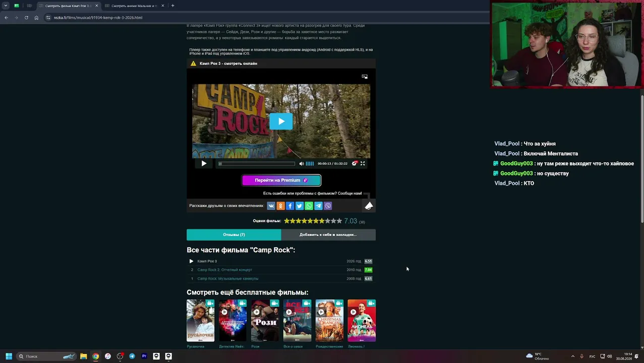Seek on the video progress bar
The width and height of the screenshot is (644, 363).
(257, 163)
